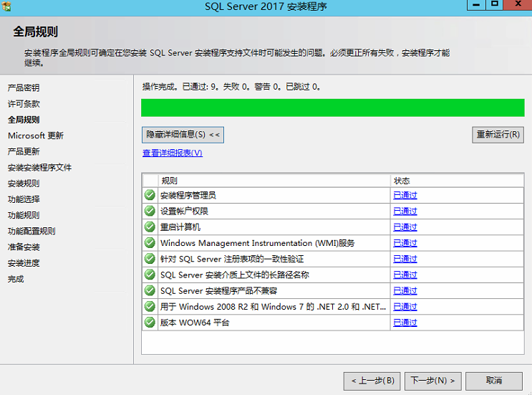Click rule text 重启计算机
This screenshot has width=532, height=395.
[x=180, y=227]
